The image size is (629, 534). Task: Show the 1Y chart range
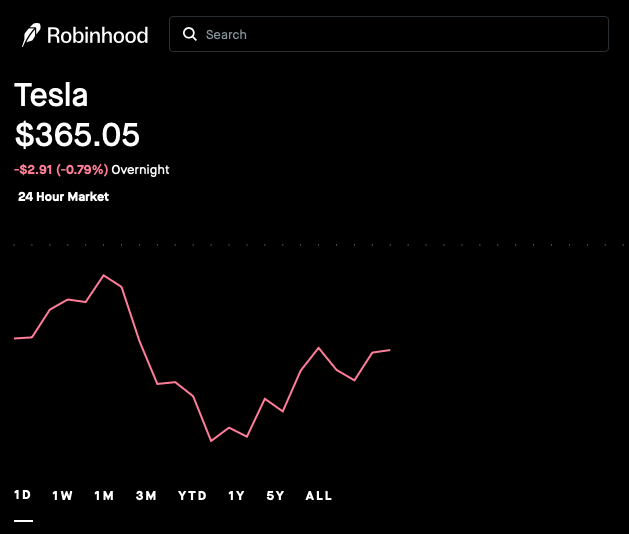pyautogui.click(x=236, y=495)
